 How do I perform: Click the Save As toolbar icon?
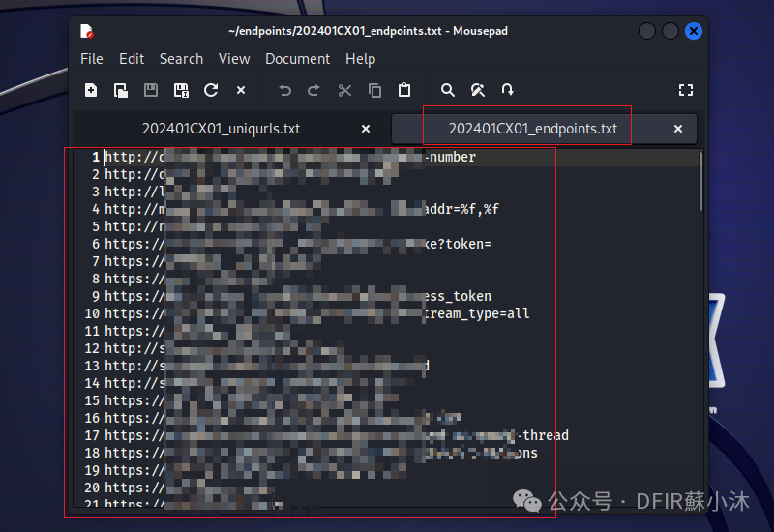pyautogui.click(x=181, y=90)
